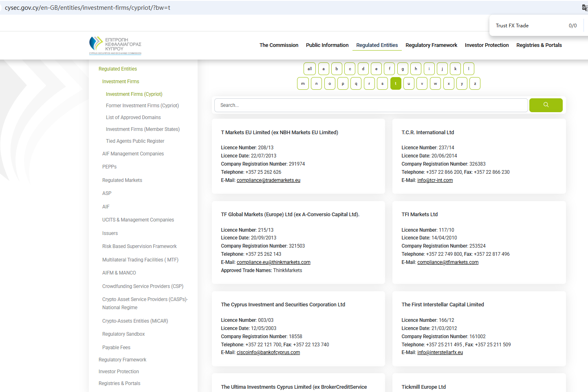Open T.C.R. International Ltd entry
The width and height of the screenshot is (588, 392).
[x=427, y=133]
